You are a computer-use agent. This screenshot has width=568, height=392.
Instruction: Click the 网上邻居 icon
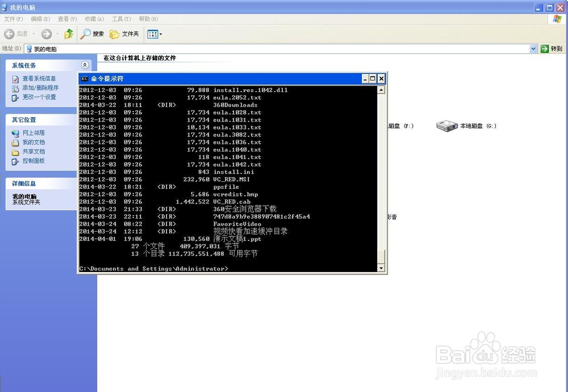(15, 134)
